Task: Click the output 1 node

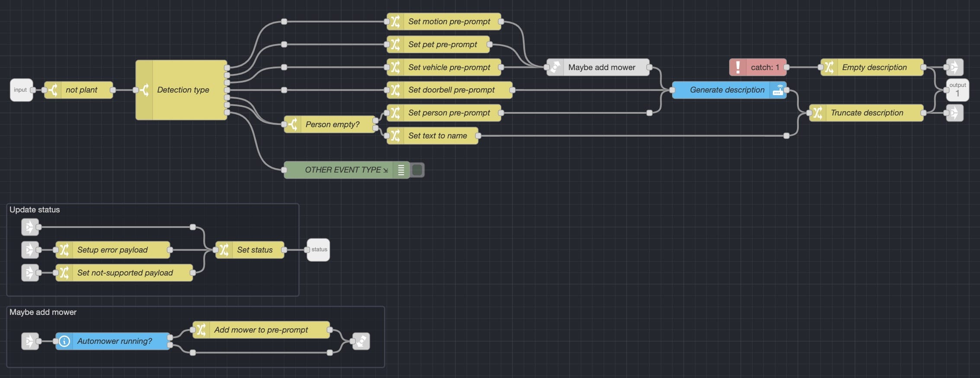Action: click(x=958, y=90)
